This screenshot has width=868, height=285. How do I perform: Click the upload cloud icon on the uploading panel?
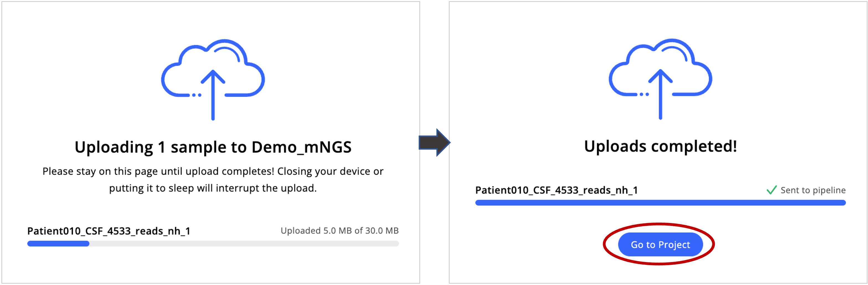[x=213, y=79]
